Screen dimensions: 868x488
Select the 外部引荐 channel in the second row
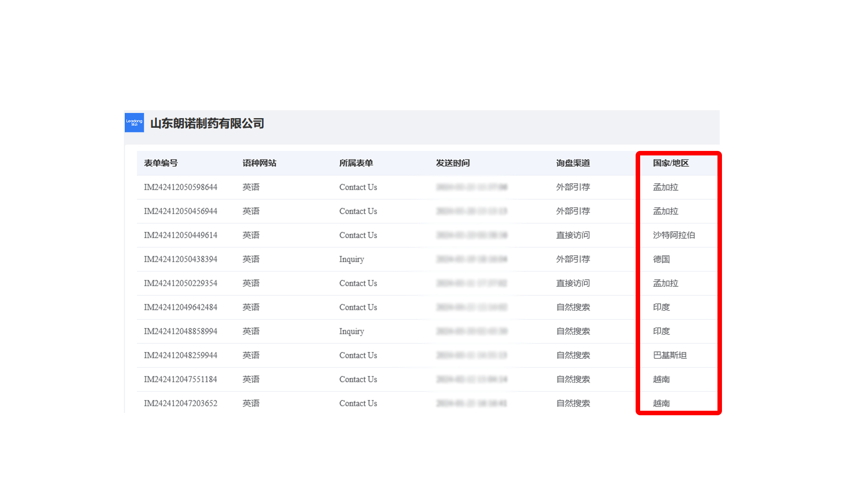point(573,211)
